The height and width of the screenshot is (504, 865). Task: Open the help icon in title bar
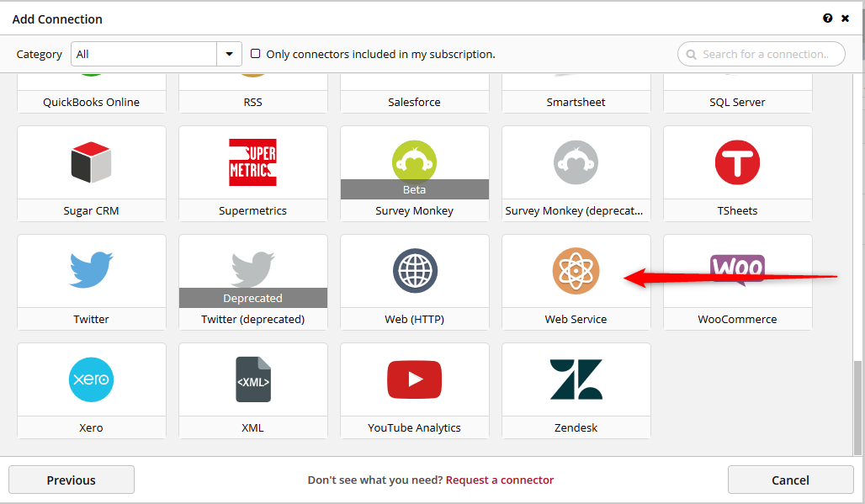coord(827,18)
